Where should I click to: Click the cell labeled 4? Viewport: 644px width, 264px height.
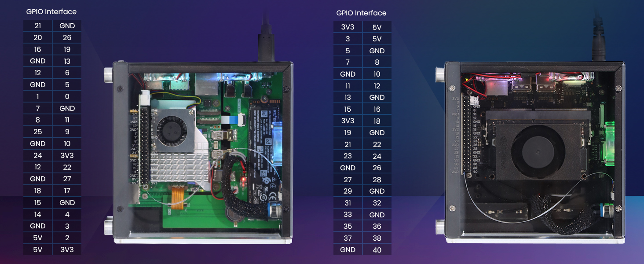pos(67,214)
